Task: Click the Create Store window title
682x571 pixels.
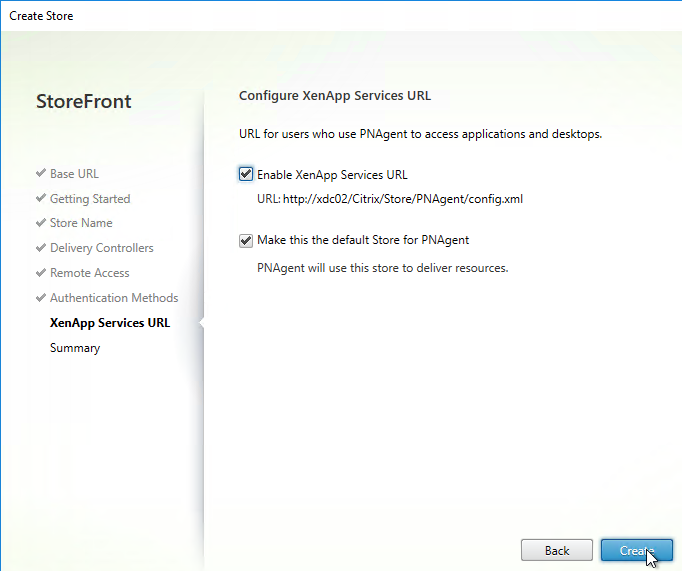Action: 41,16
